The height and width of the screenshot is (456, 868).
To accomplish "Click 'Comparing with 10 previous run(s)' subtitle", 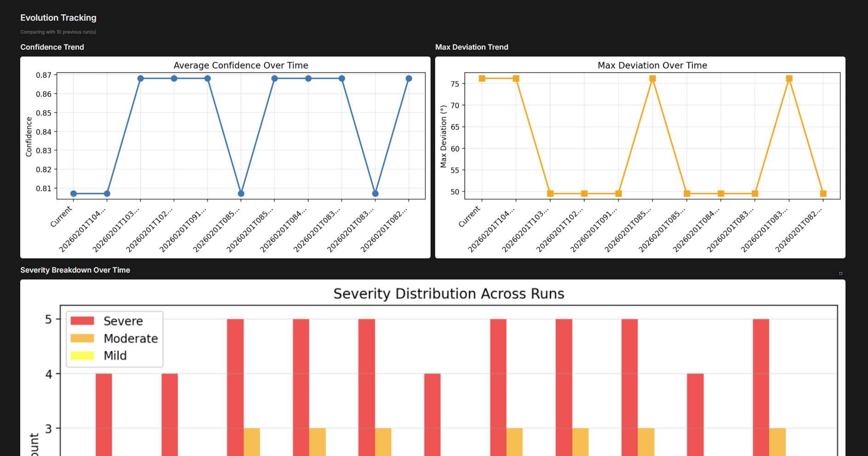I will point(58,32).
